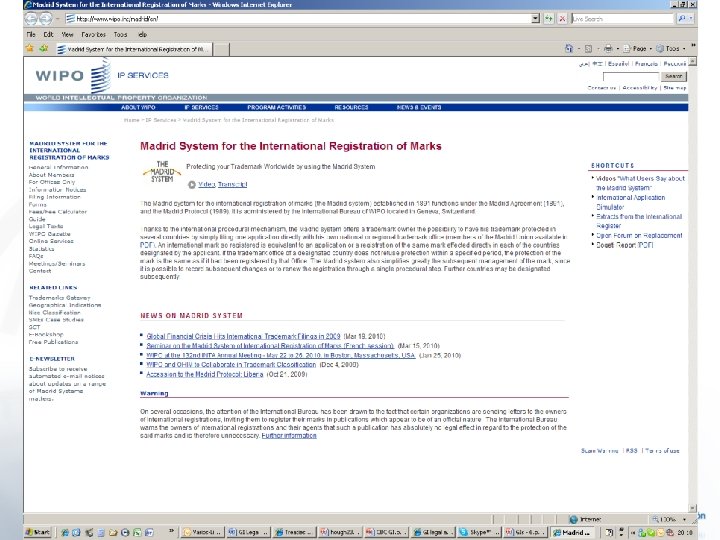Click the URL address bar field
The image size is (720, 540).
click(x=298, y=19)
